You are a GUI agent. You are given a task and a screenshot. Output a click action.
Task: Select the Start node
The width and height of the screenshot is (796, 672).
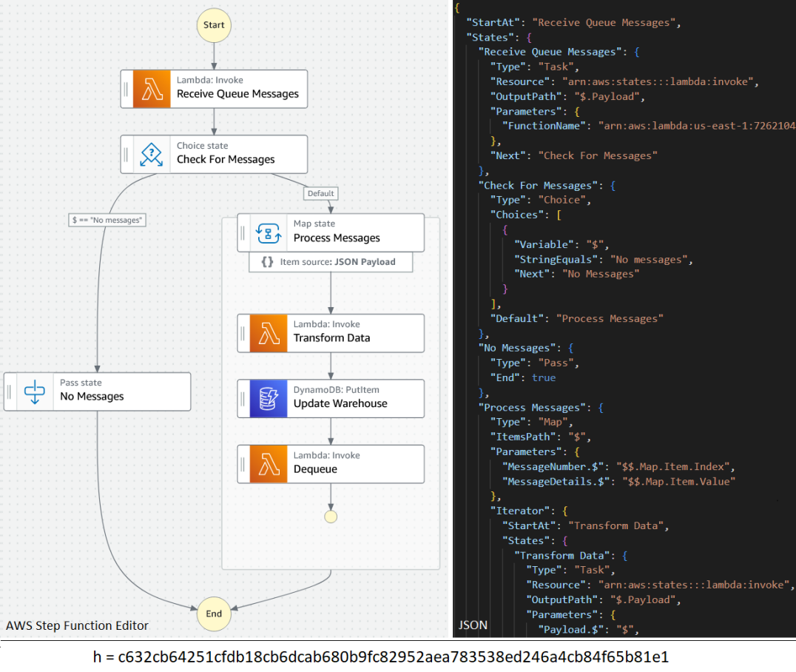tap(214, 25)
